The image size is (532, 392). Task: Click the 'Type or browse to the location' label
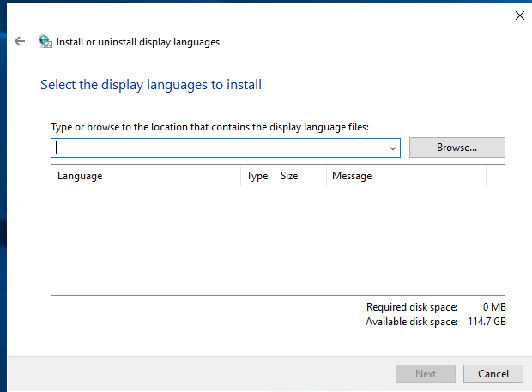tap(209, 127)
